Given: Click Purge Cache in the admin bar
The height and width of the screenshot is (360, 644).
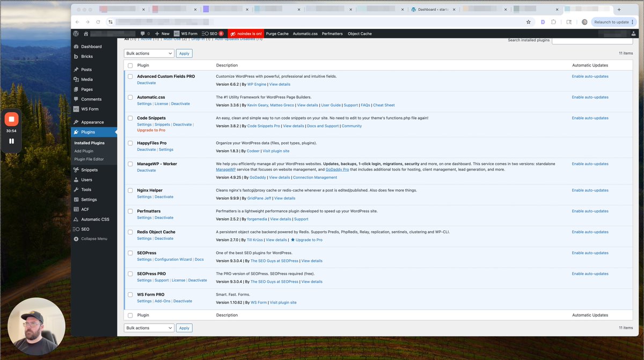Looking at the screenshot, I should (x=277, y=33).
